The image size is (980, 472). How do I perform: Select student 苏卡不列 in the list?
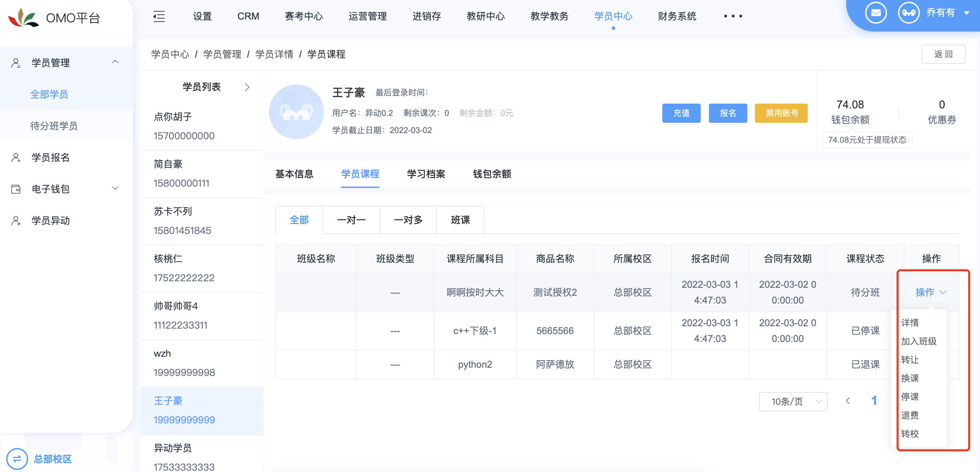tap(202, 221)
